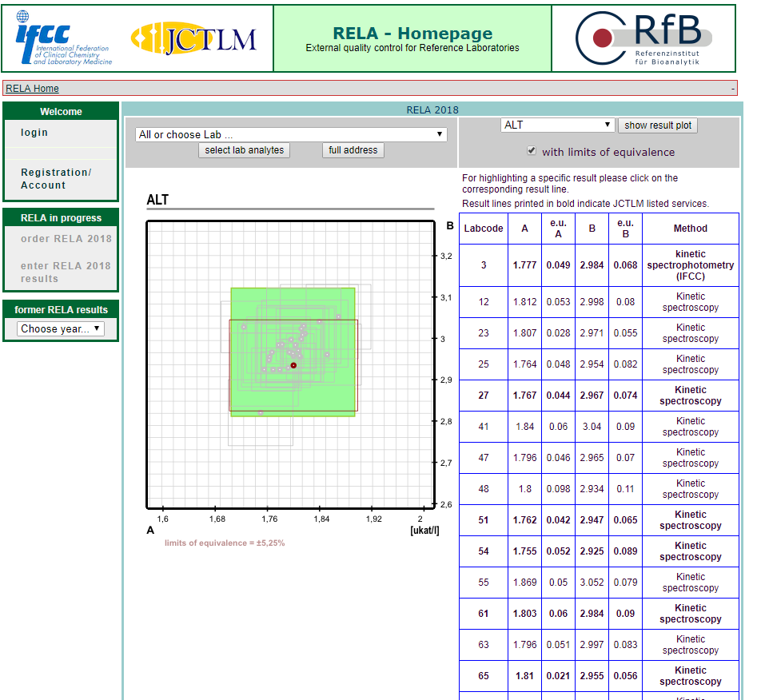761x700 pixels.
Task: Open the RELA Home link
Action: [32, 88]
